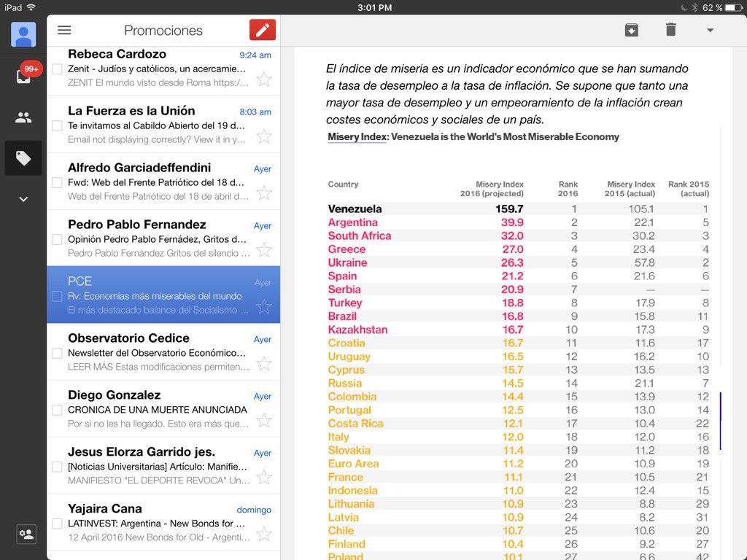Star the La Fuerza es la Unión email
Screen dimensions: 747x560
tap(264, 136)
